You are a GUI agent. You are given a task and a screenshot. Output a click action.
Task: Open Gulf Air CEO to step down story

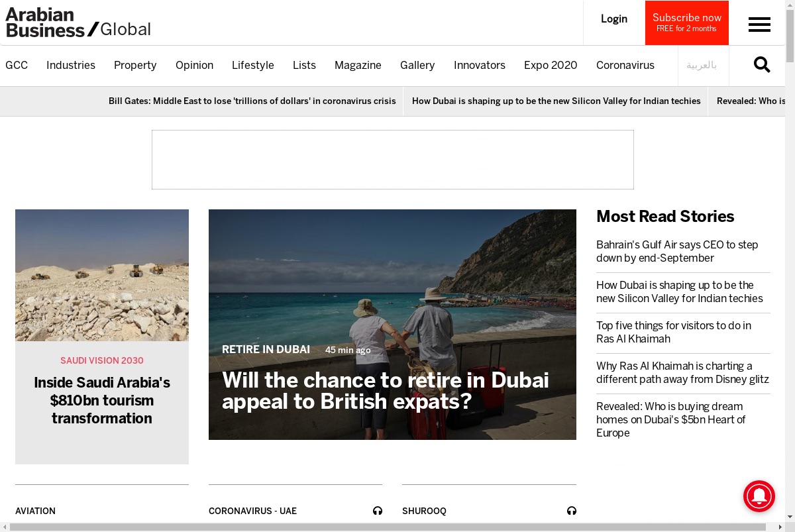(677, 251)
